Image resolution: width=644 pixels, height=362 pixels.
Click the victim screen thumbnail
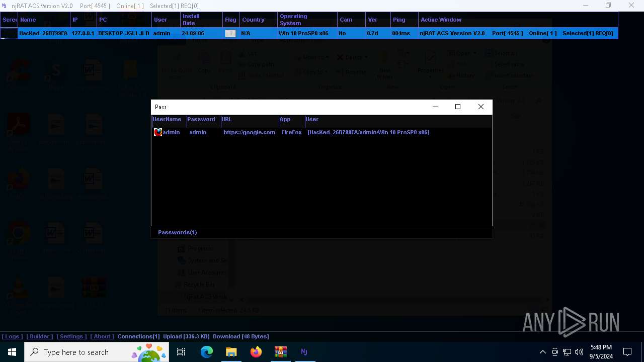point(9,34)
